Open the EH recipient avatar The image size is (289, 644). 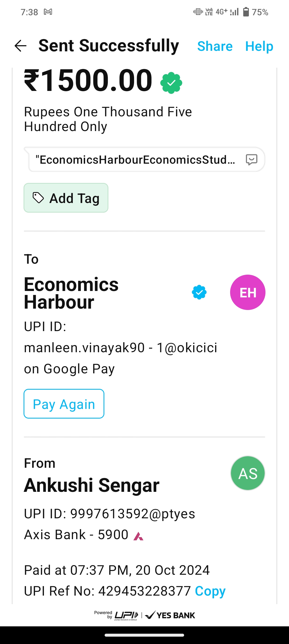(248, 292)
